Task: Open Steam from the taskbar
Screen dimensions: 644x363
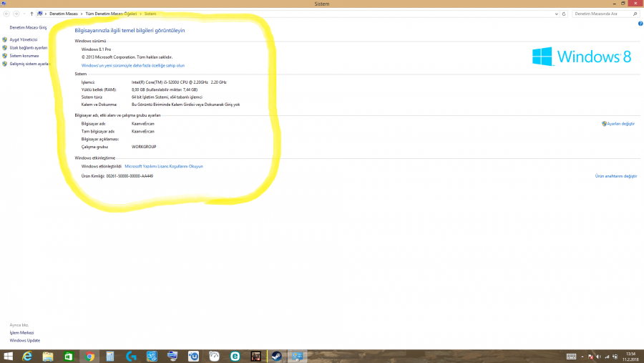Action: tap(277, 357)
